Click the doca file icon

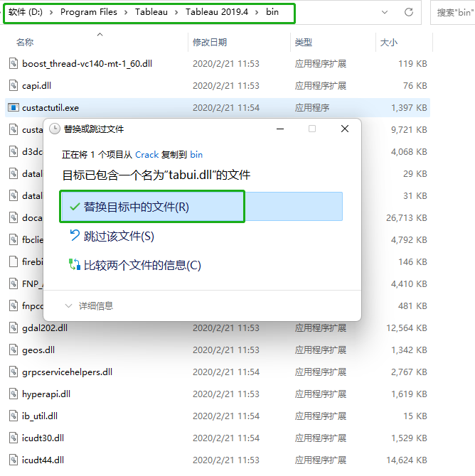pyautogui.click(x=14, y=217)
